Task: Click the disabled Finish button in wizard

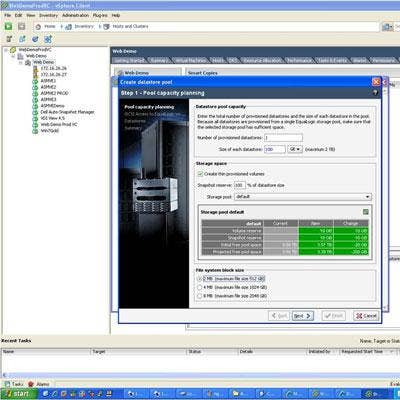Action: 333,315
